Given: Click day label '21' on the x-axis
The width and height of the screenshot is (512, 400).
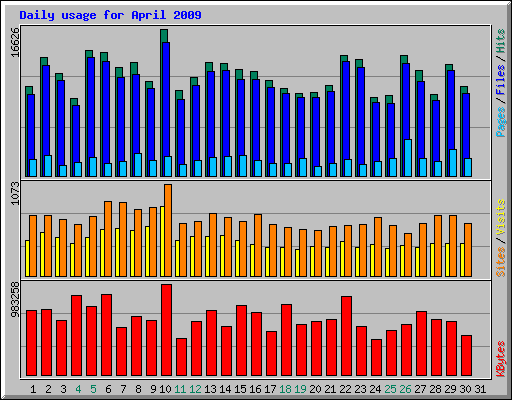Looking at the screenshot, I should point(330,389).
